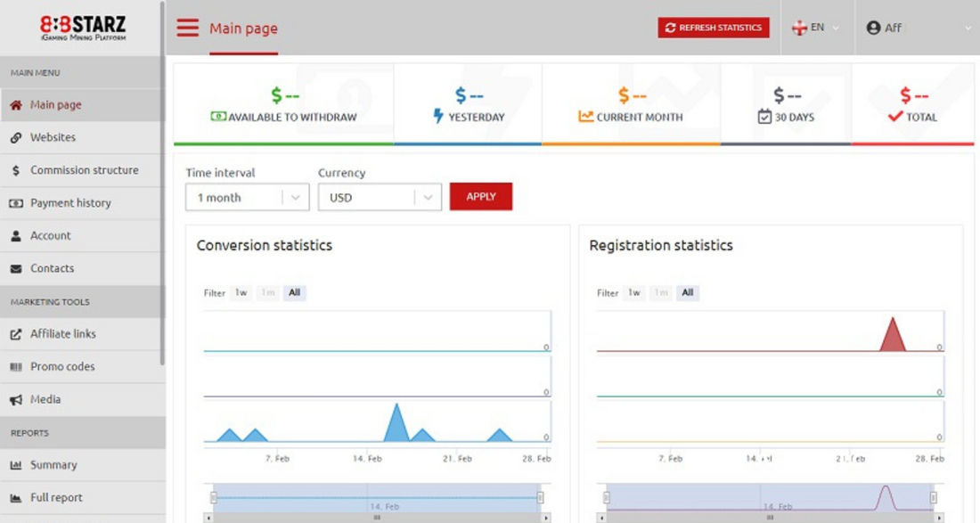Click the Refresh Statistics button
980x523 pixels.
click(713, 28)
